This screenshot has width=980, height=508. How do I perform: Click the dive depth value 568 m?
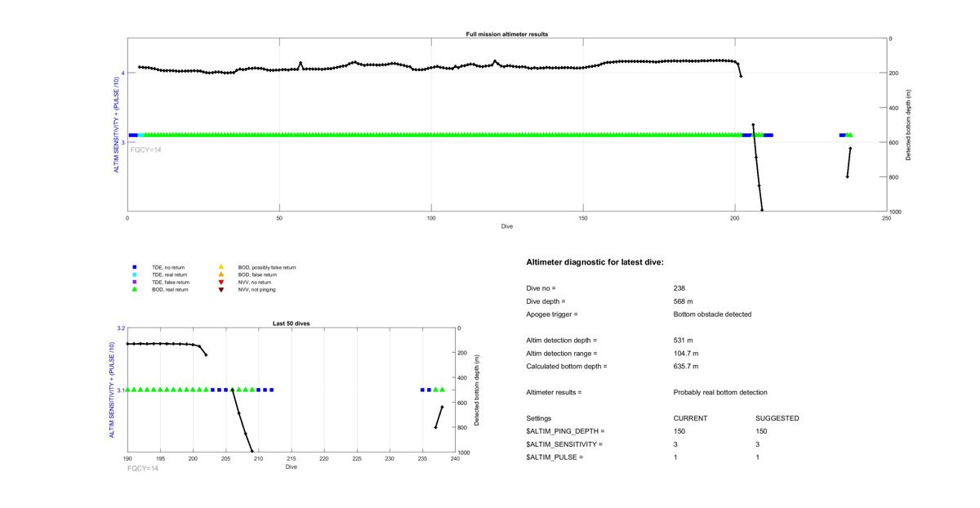point(684,301)
